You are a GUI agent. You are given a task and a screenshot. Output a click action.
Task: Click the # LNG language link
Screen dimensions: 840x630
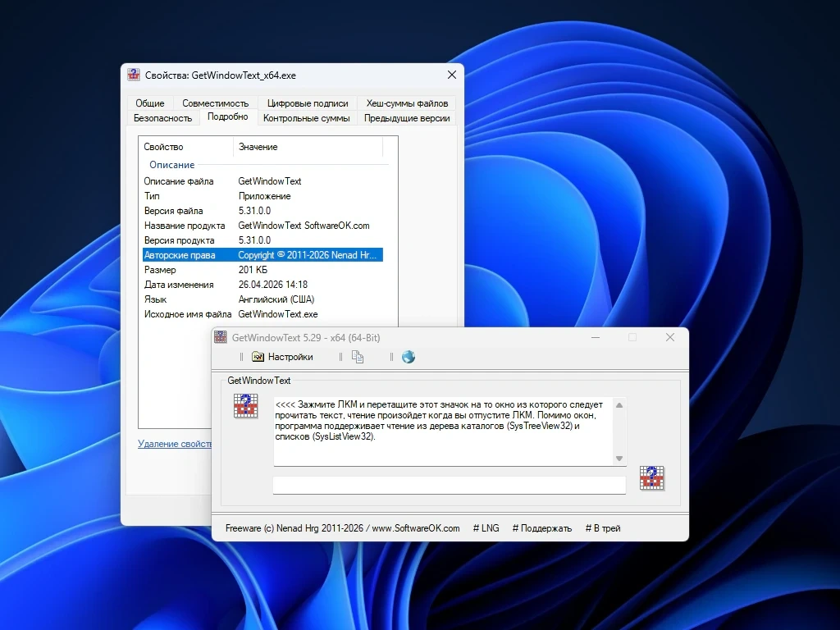point(486,528)
